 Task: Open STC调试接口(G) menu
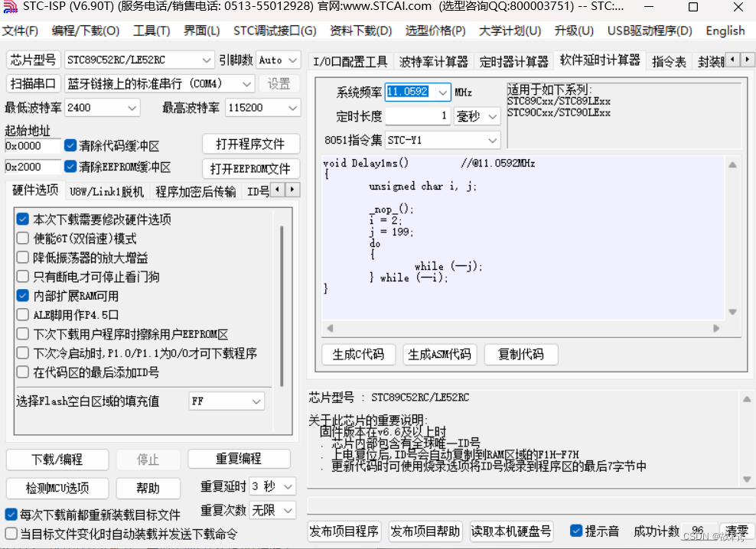pyautogui.click(x=275, y=31)
